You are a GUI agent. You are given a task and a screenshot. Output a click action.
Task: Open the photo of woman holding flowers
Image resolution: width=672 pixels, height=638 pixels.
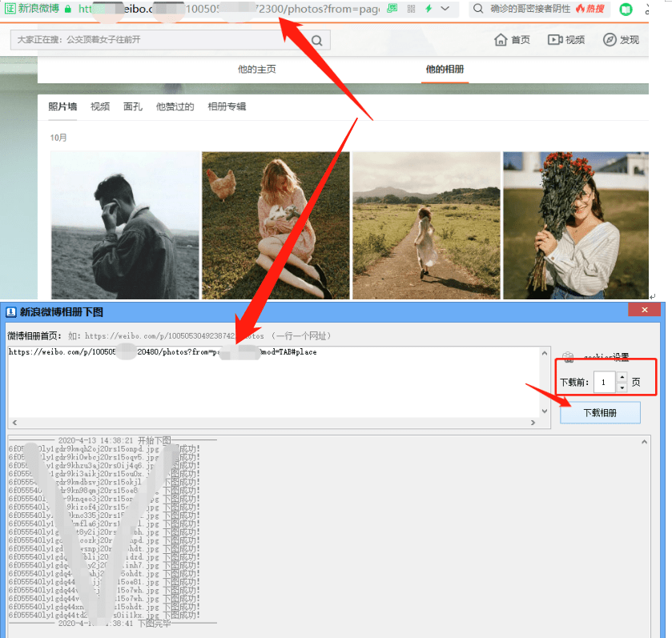[576, 225]
